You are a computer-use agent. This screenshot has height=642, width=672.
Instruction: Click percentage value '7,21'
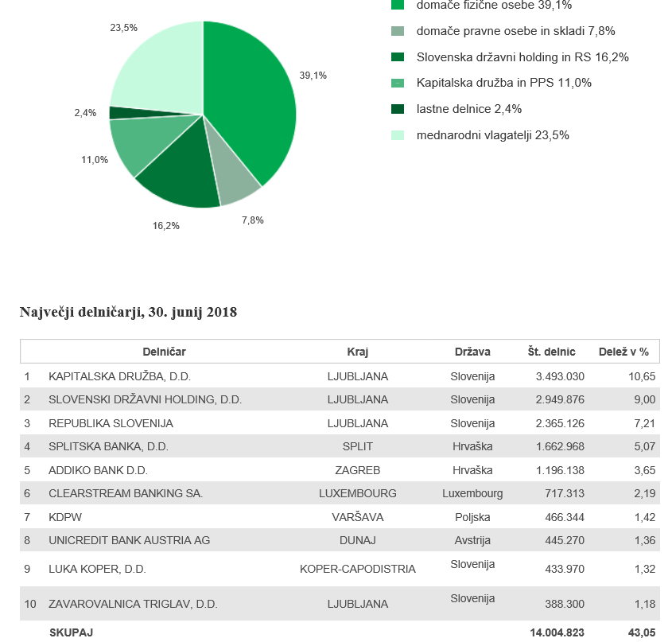(x=645, y=424)
